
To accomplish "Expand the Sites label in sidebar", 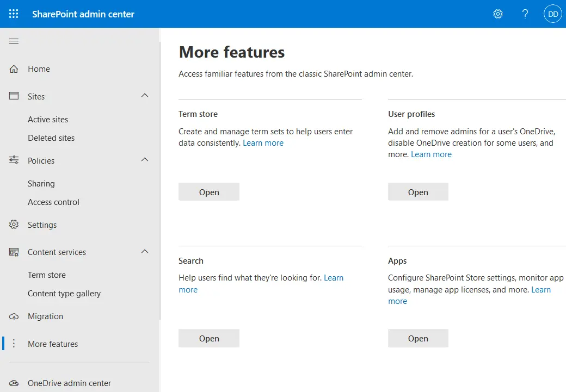I will point(36,96).
